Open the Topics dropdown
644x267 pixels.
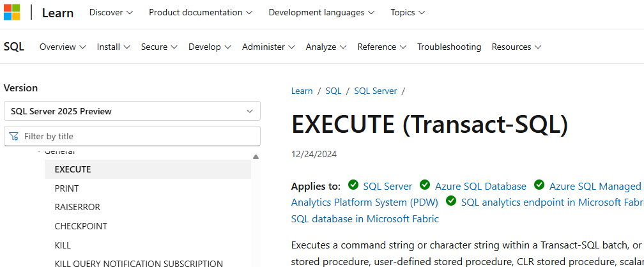pyautogui.click(x=408, y=12)
